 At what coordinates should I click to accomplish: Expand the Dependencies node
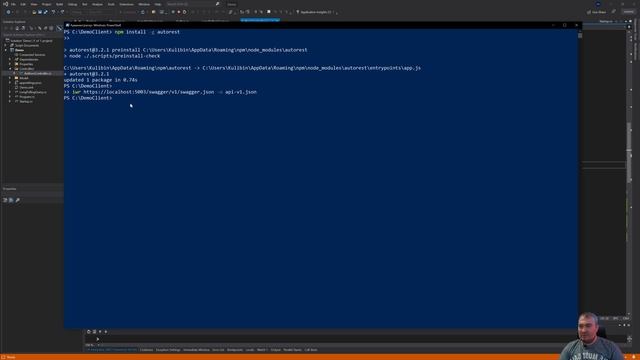tap(10, 59)
